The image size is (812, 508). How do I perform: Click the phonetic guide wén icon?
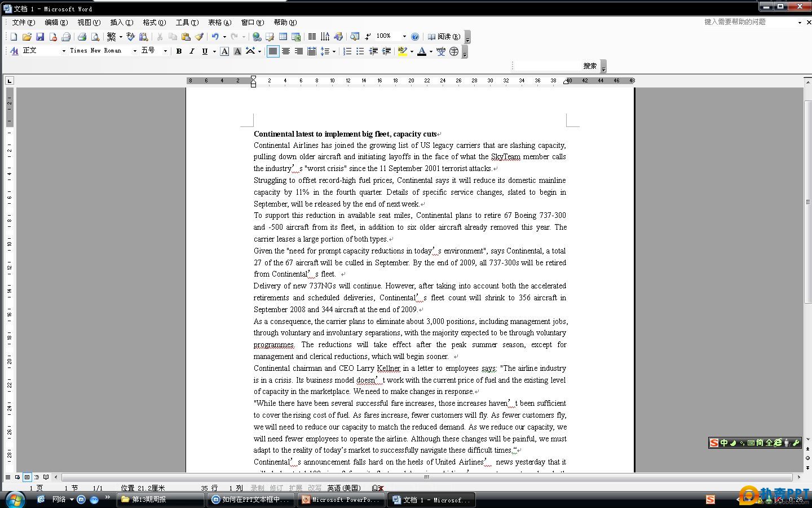[x=441, y=51]
